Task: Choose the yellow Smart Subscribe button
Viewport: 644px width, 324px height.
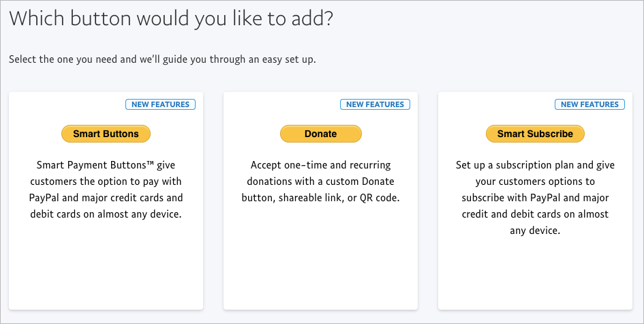Action: [x=535, y=134]
